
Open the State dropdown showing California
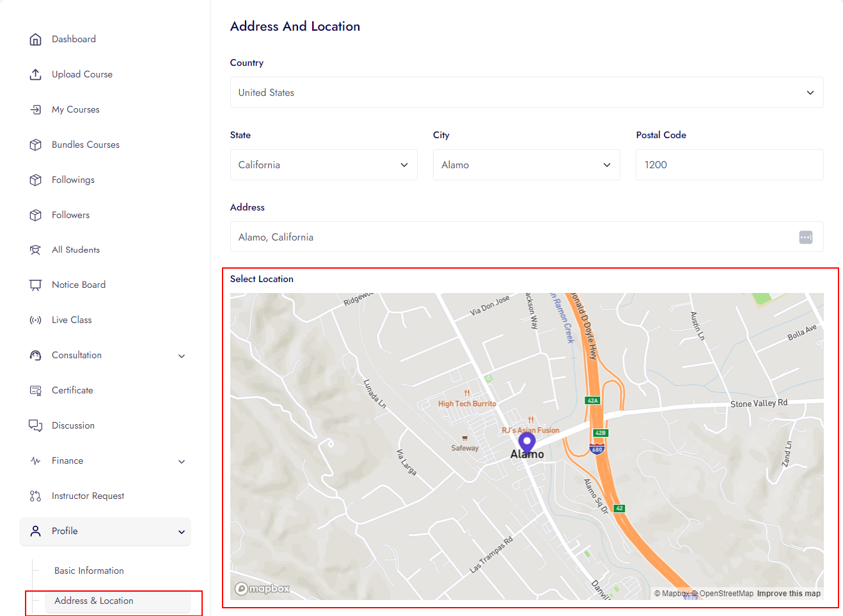coord(324,165)
